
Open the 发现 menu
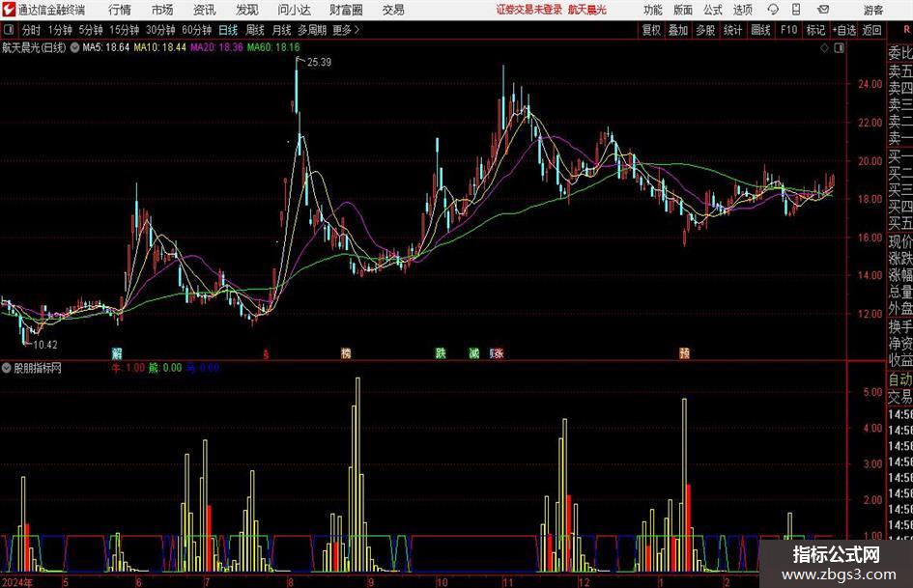click(247, 10)
